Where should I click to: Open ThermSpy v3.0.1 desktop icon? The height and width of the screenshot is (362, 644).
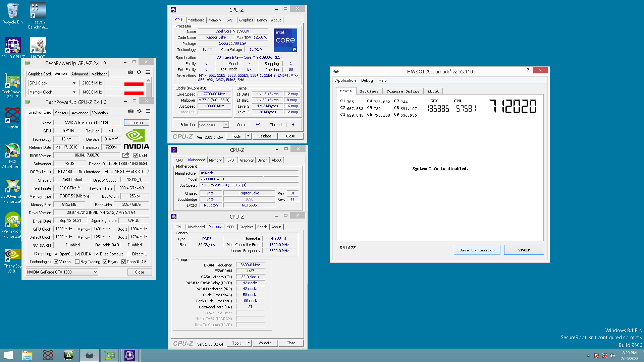pyautogui.click(x=12, y=261)
